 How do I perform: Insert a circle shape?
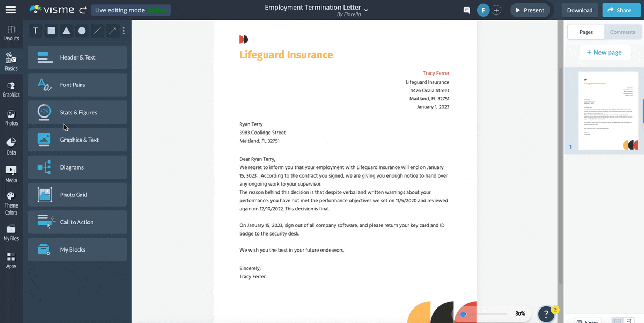[x=81, y=31]
